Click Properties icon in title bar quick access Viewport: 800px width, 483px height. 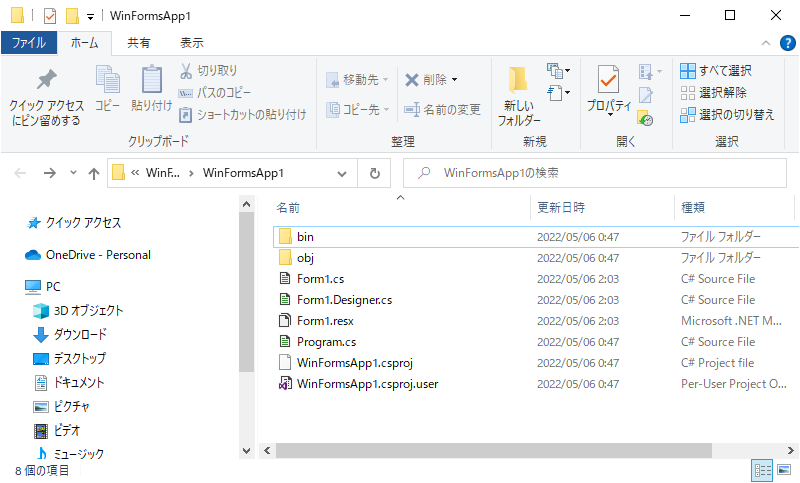(x=50, y=16)
